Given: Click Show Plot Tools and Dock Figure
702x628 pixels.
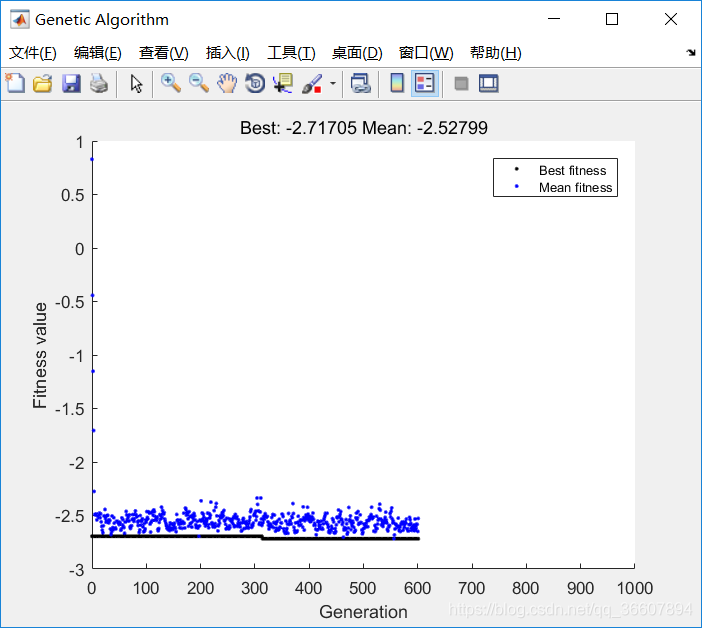Looking at the screenshot, I should 488,84.
